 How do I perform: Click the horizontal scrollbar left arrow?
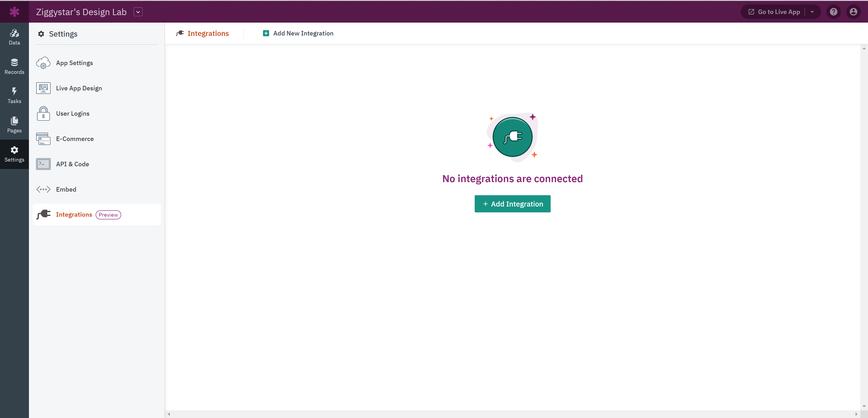tap(169, 414)
